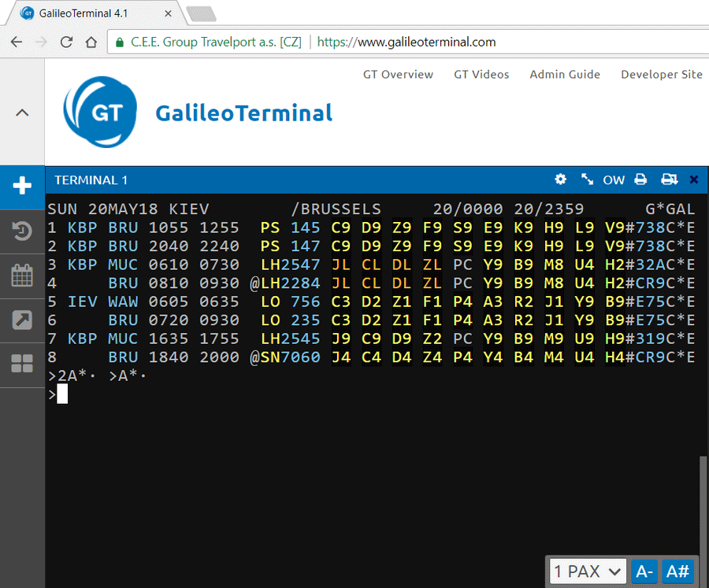
Task: Click flight number PS 145
Action: coord(290,227)
